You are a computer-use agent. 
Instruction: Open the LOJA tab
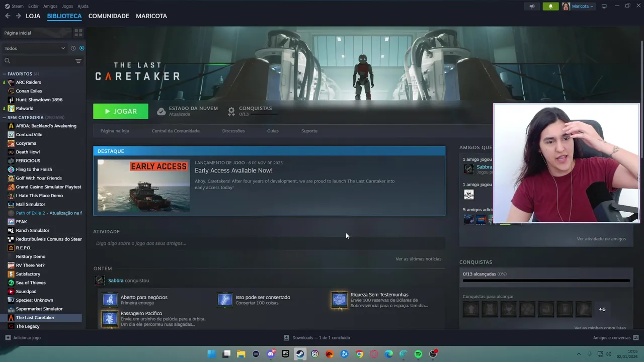coord(33,16)
